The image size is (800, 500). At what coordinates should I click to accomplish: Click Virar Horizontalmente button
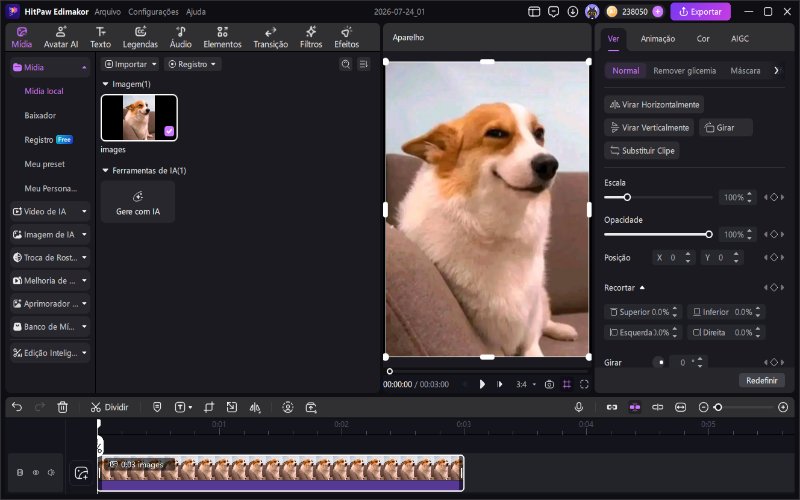tap(654, 105)
